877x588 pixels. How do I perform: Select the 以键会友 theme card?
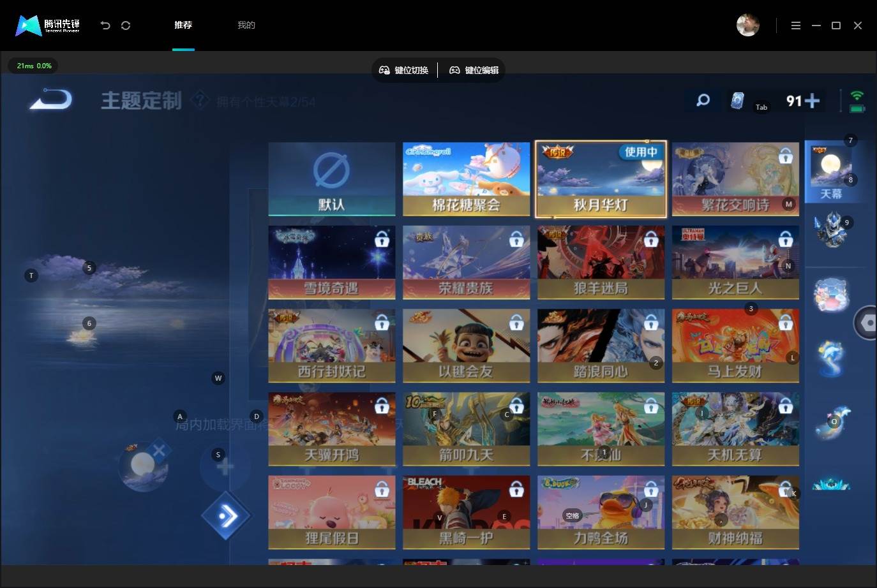pos(467,346)
